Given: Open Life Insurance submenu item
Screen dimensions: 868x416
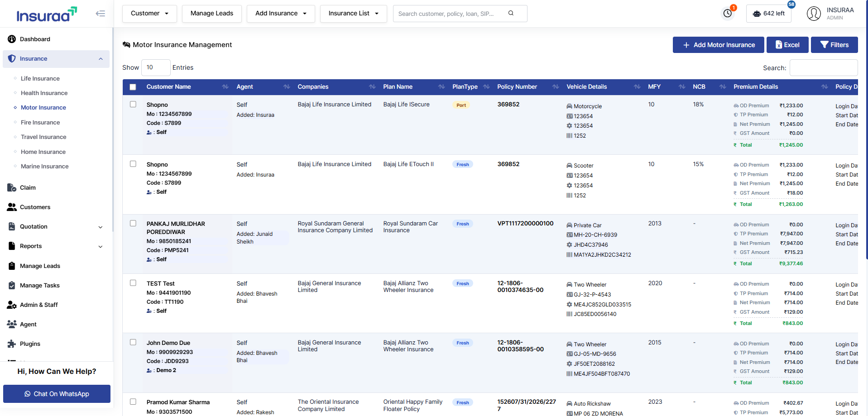Looking at the screenshot, I should tap(40, 78).
